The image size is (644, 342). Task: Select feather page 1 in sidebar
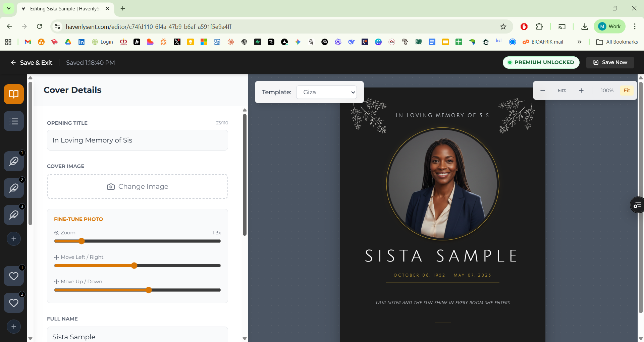pos(14,161)
